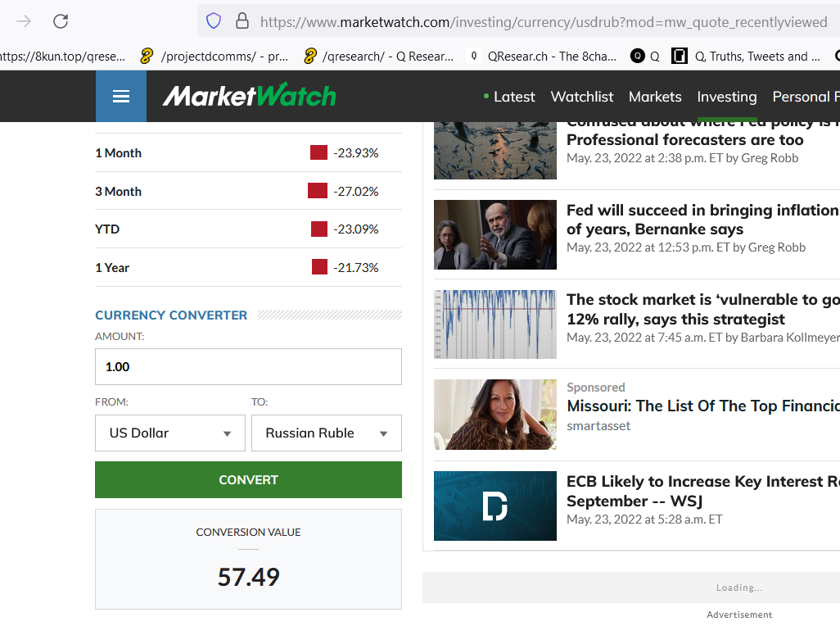Viewport: 840px width, 635px height.
Task: Open the Personal Finance navigation item
Action: pos(806,97)
